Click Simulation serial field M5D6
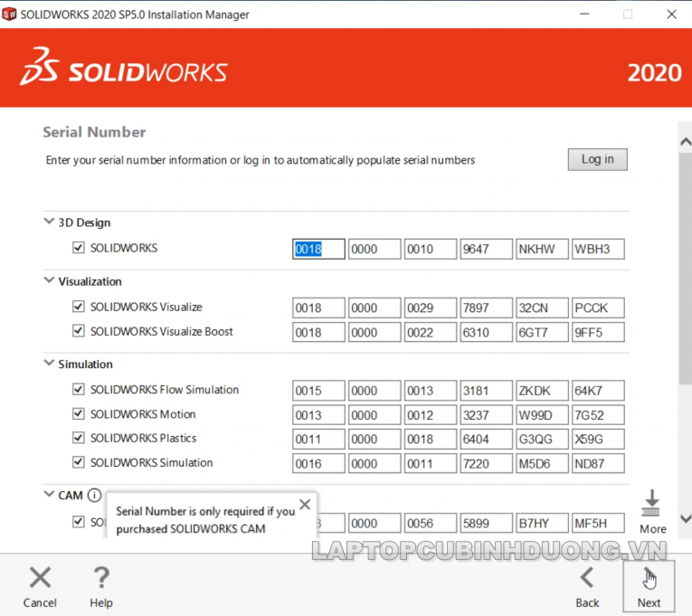The height and width of the screenshot is (616, 692). (x=542, y=463)
